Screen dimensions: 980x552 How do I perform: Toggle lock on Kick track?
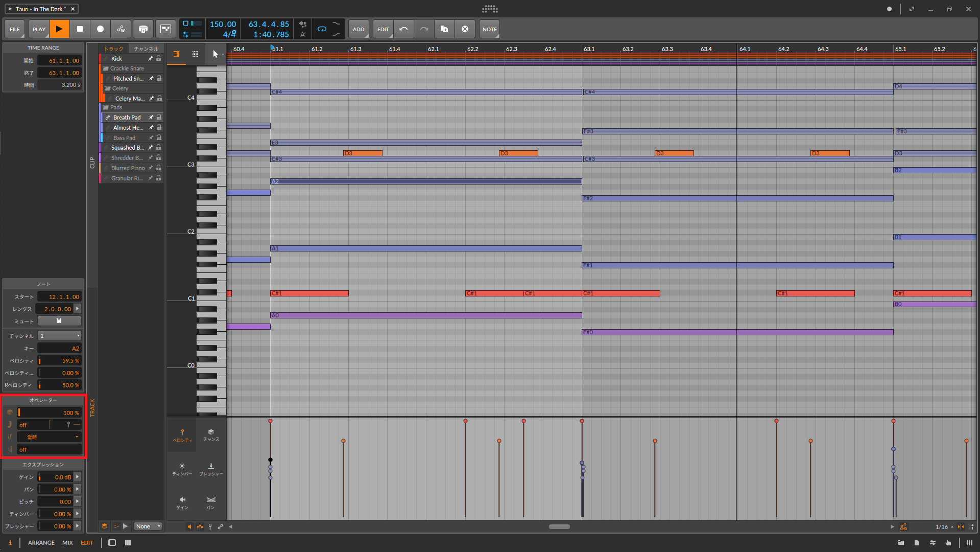(x=159, y=59)
